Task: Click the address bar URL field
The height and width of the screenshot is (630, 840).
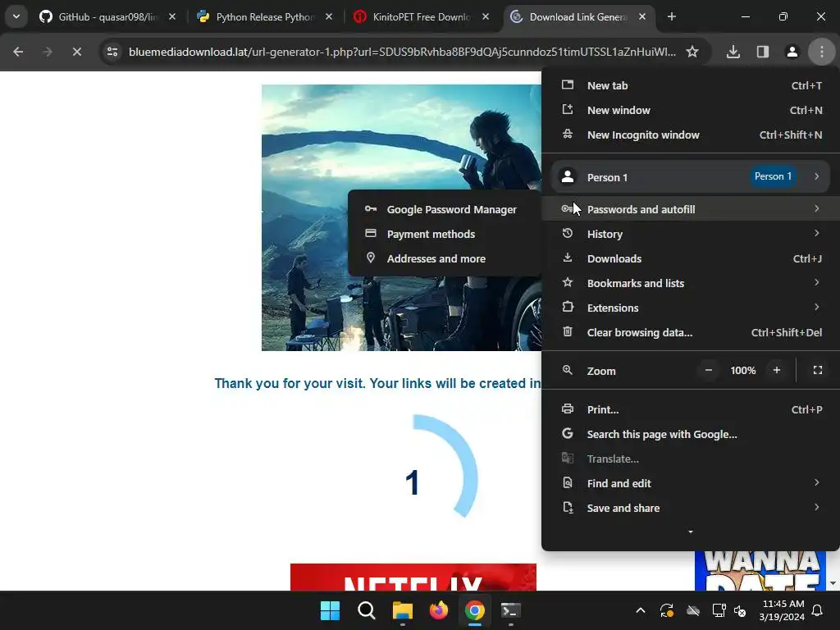Action: 402,52
